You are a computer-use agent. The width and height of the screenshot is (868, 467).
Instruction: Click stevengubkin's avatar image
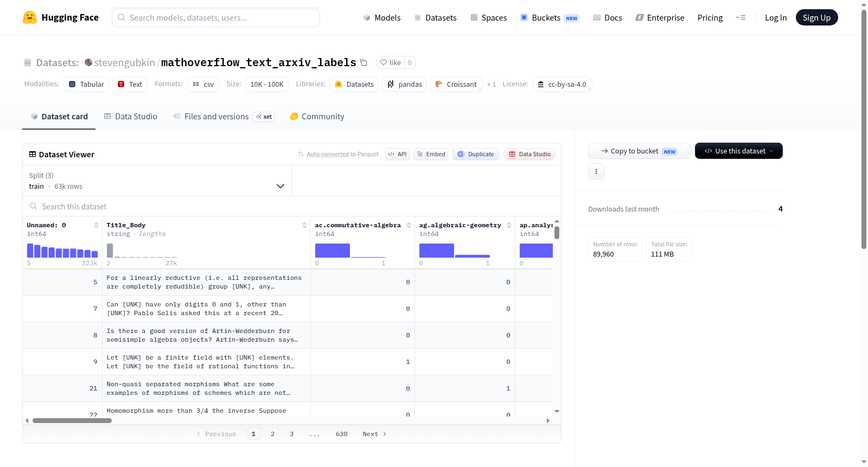pyautogui.click(x=88, y=62)
